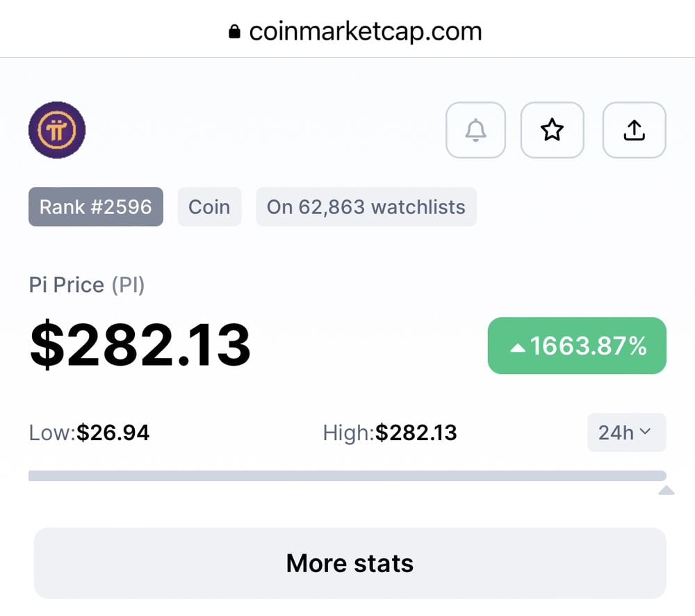Viewport: 695px width, 616px height.
Task: Select the Rank #2596 badge
Action: pyautogui.click(x=96, y=206)
